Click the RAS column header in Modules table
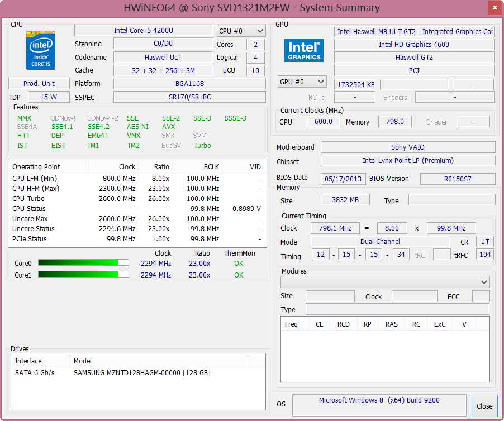The height and width of the screenshot is (421, 504). coord(392,324)
